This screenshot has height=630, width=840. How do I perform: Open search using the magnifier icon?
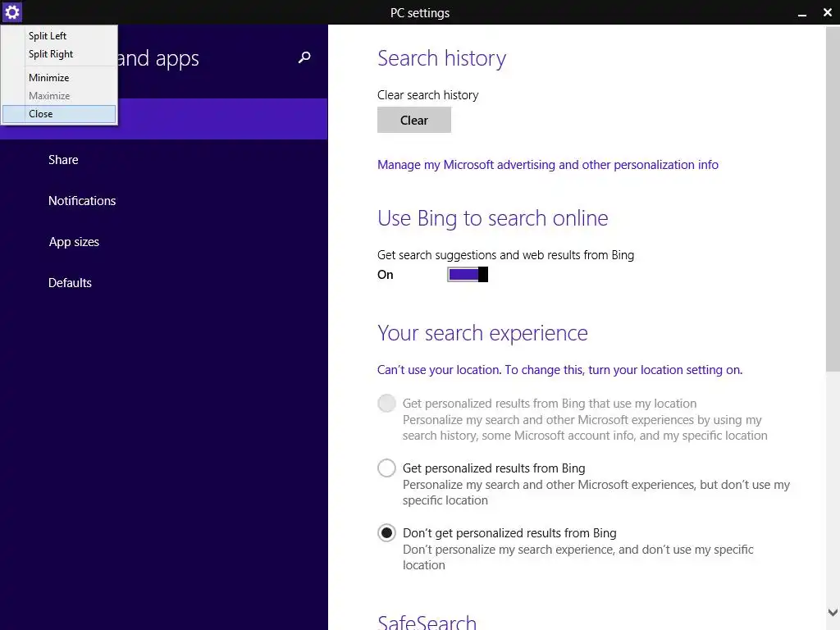304,57
